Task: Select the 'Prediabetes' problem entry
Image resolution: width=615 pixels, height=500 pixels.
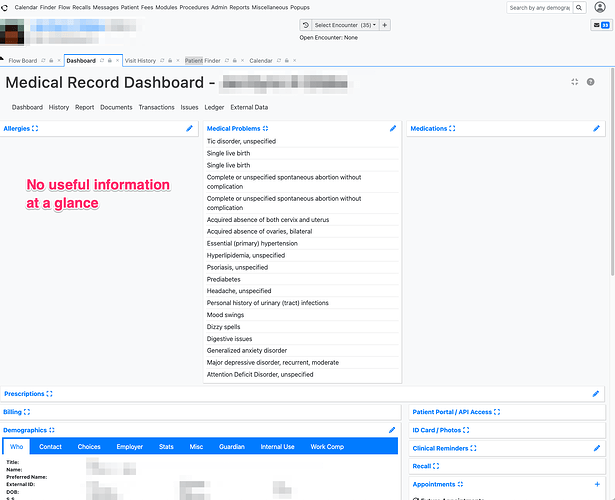Action: coord(224,279)
